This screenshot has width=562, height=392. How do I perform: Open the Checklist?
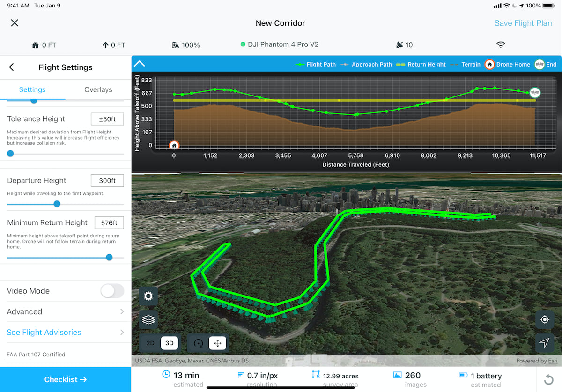click(x=66, y=379)
